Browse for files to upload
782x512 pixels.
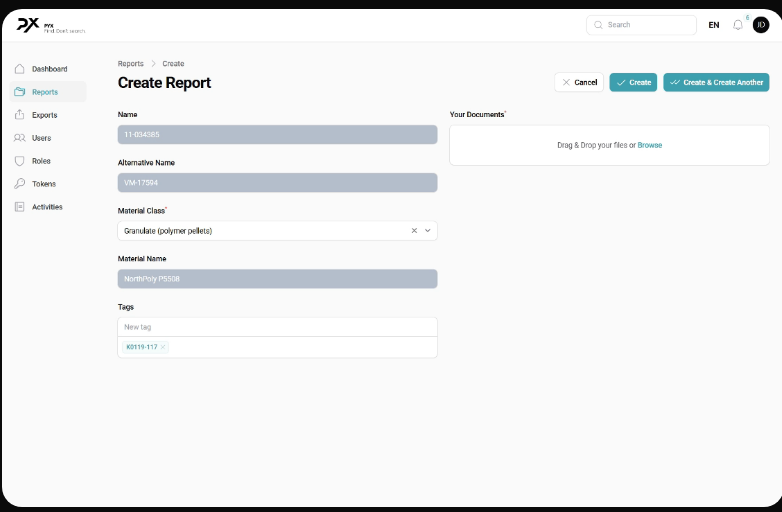point(650,145)
